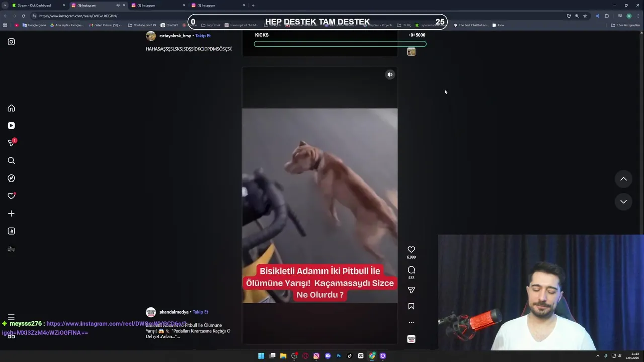Screen dimensions: 644x362
Task: Open File Explorer from taskbar
Action: tap(283, 356)
